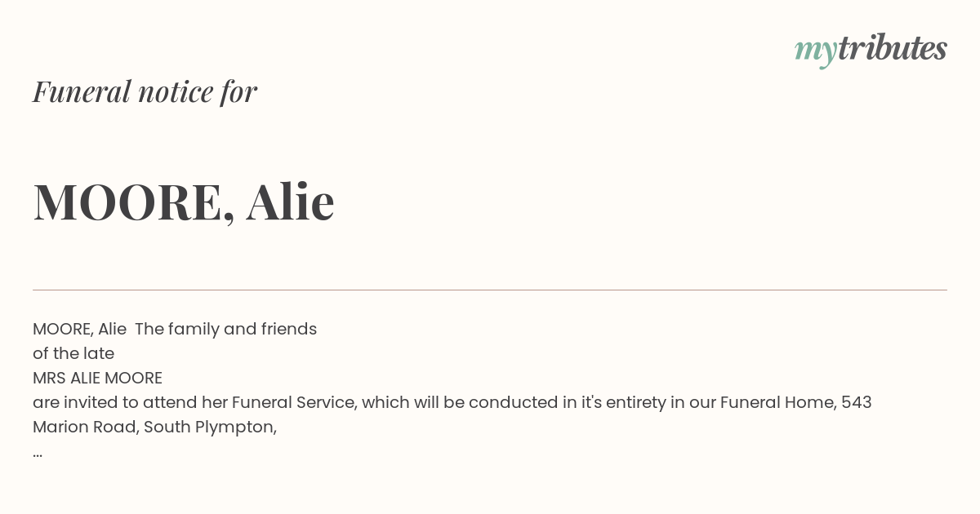Click the "Marion Road" address text
Screen dimensions: 980x514
point(84,427)
